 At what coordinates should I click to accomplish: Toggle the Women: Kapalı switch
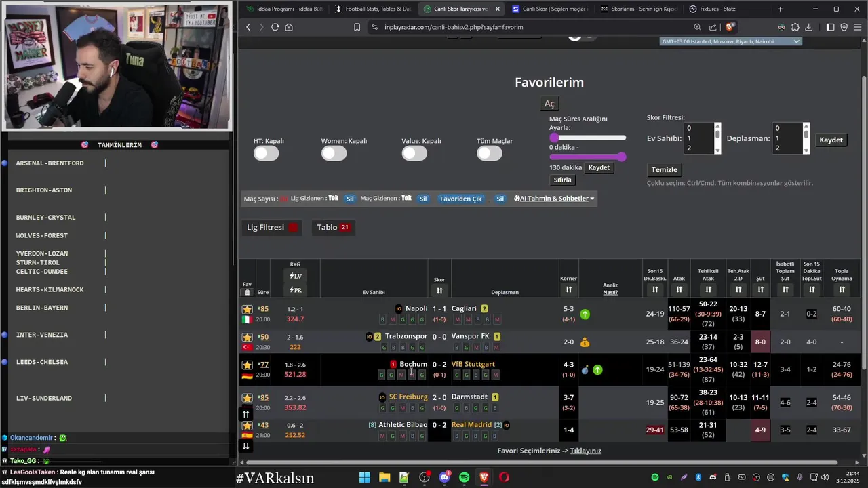[x=334, y=153]
